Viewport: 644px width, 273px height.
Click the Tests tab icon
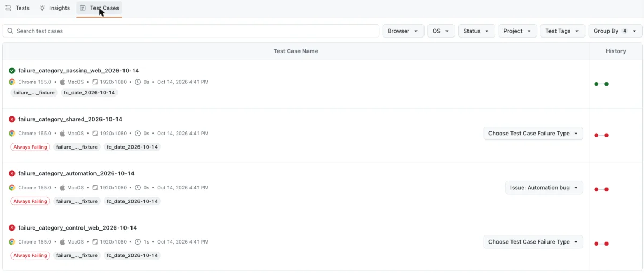[x=8, y=8]
